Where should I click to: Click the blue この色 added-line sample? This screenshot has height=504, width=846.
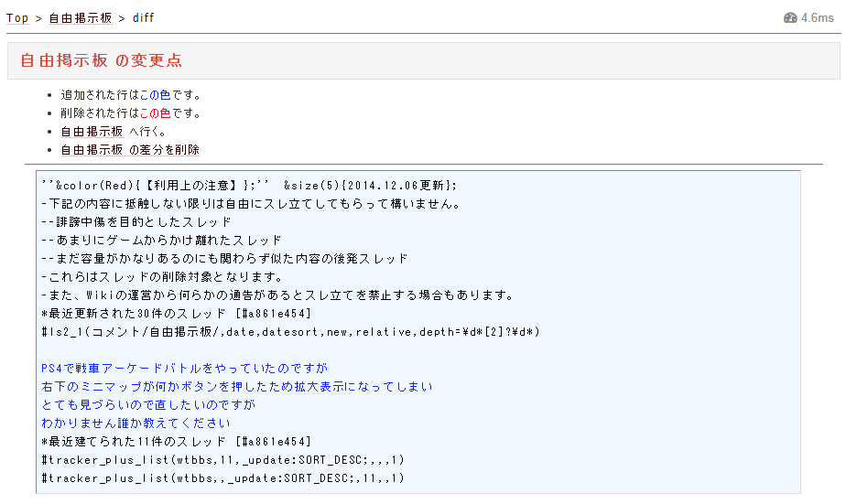(x=156, y=94)
